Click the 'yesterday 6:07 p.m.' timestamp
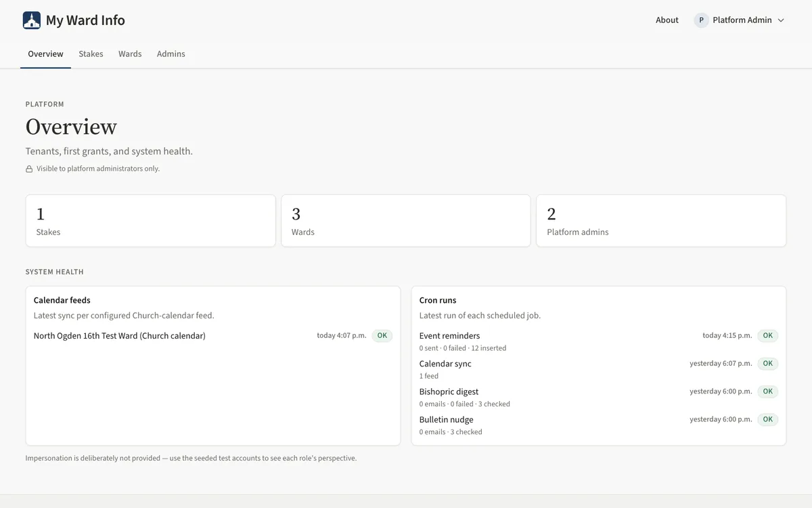The height and width of the screenshot is (508, 812). pos(721,364)
